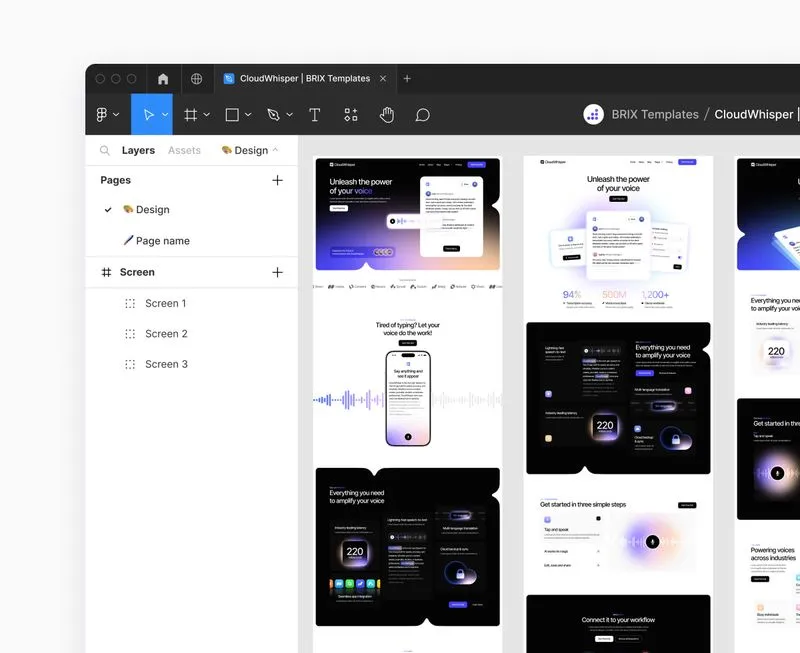800x653 pixels.
Task: Select Screen 2 in the layers list
Action: click(x=165, y=333)
